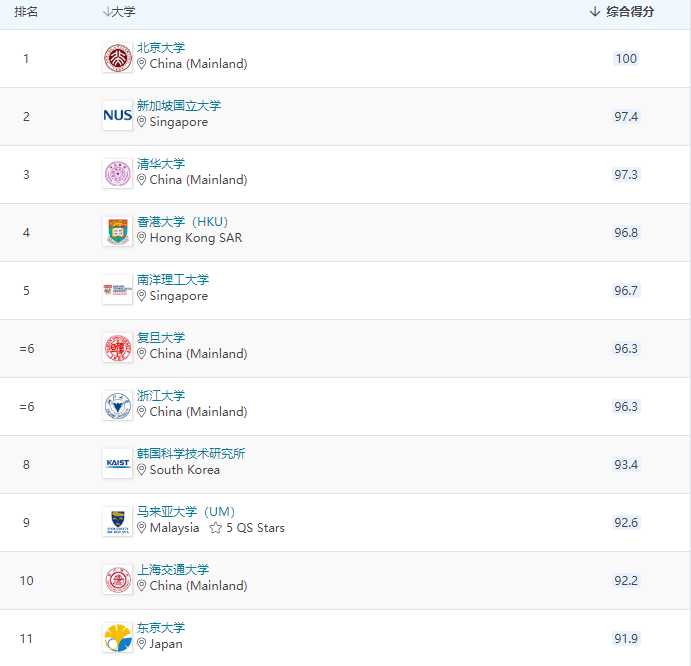Open 北京大学 university link
This screenshot has width=691, height=666.
(x=160, y=48)
